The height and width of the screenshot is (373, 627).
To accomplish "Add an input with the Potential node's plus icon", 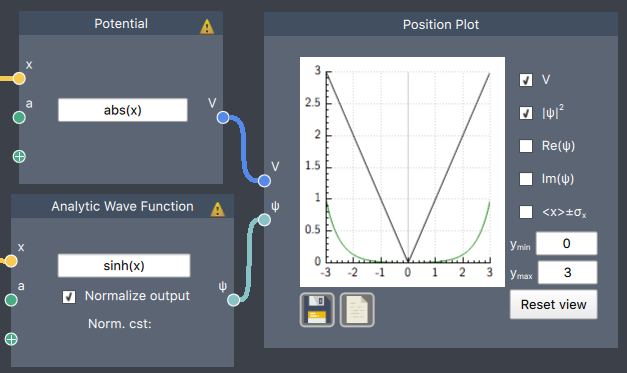I will pos(19,156).
